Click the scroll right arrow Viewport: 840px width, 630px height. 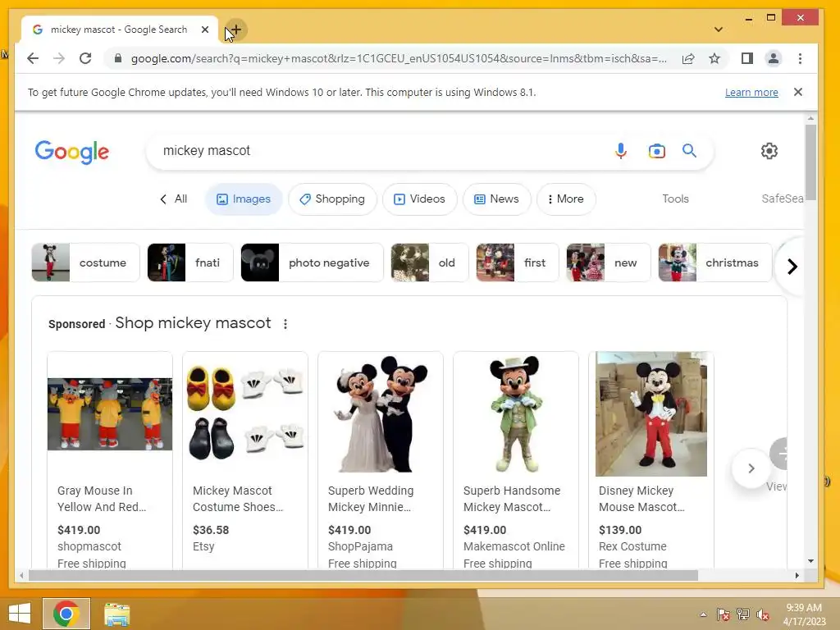pos(797,575)
